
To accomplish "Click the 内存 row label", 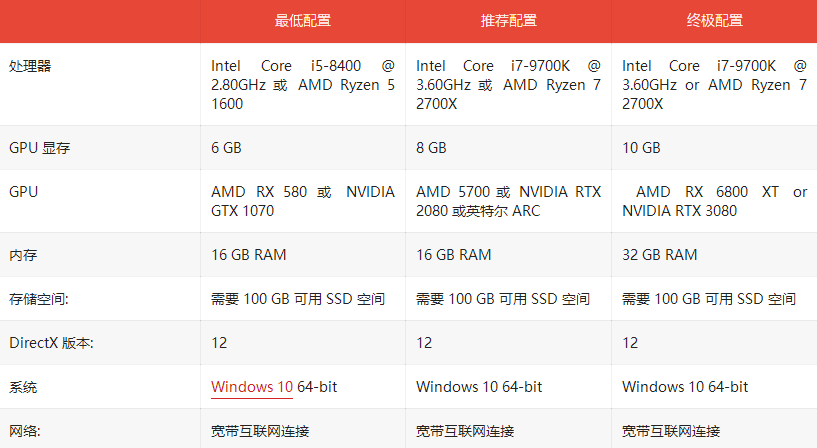I will click(x=23, y=255).
